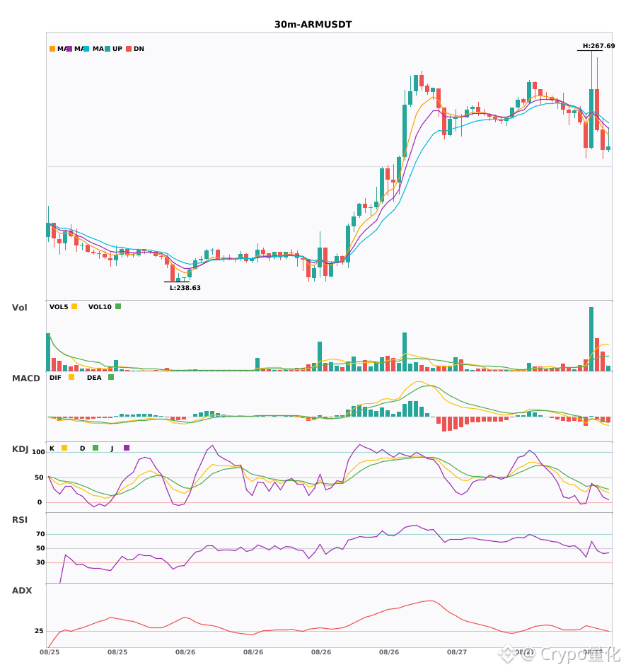Click the DIF legend text
Image resolution: width=626 pixels, height=672 pixels.
(55, 378)
